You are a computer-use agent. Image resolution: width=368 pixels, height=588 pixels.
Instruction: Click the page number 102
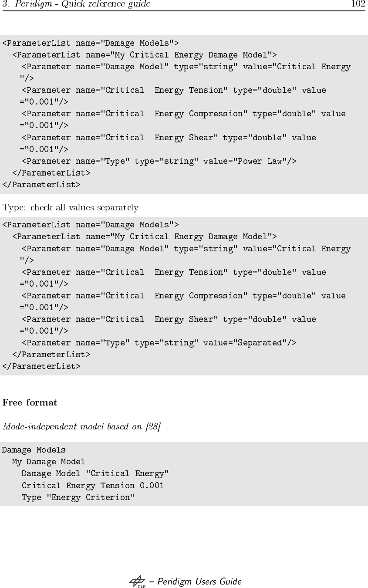[358, 4]
